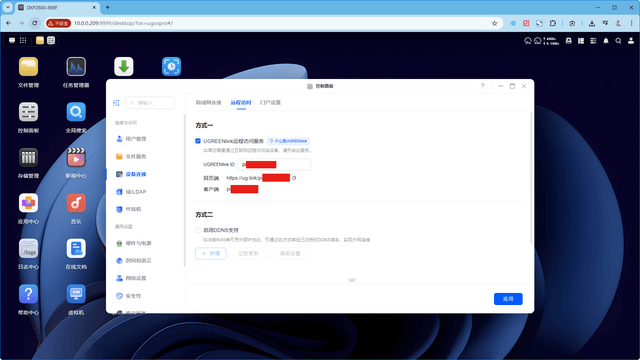Select the 远程访问 tab
This screenshot has width=640, height=360.
[241, 102]
